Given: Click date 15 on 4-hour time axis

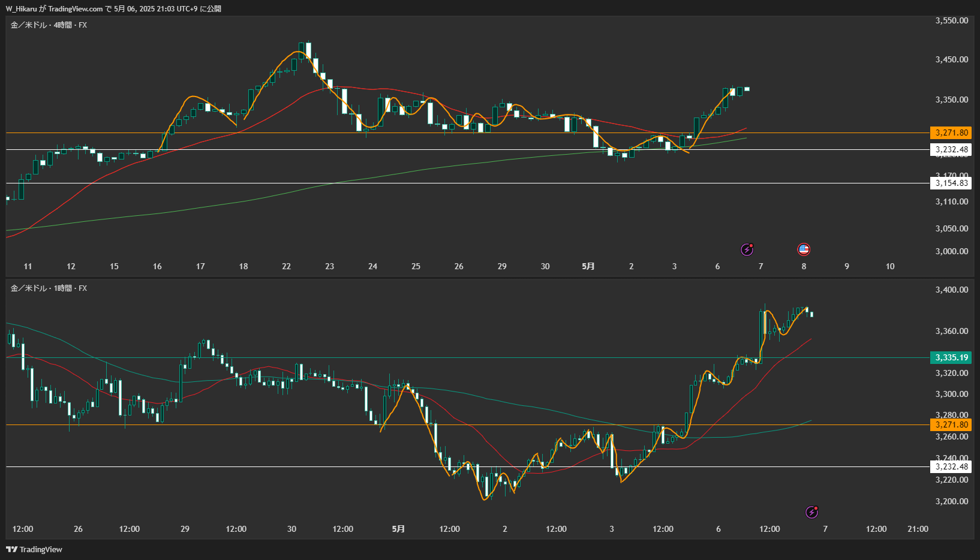Looking at the screenshot, I should coord(114,266).
